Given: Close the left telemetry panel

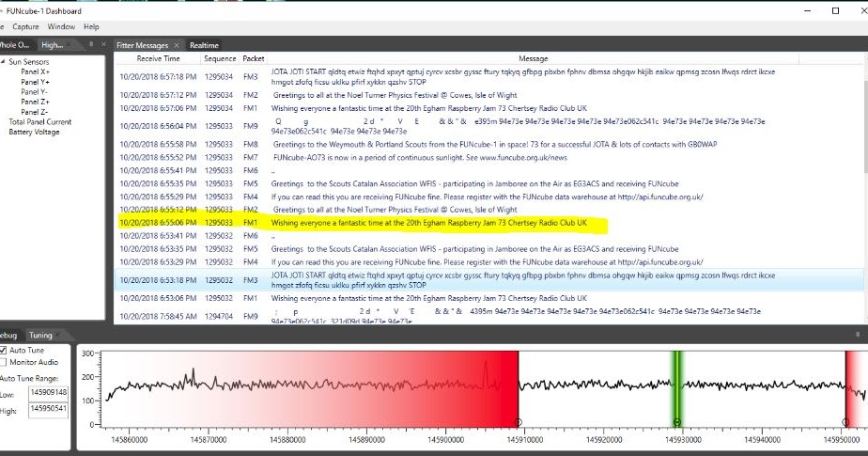Looking at the screenshot, I should [103, 44].
